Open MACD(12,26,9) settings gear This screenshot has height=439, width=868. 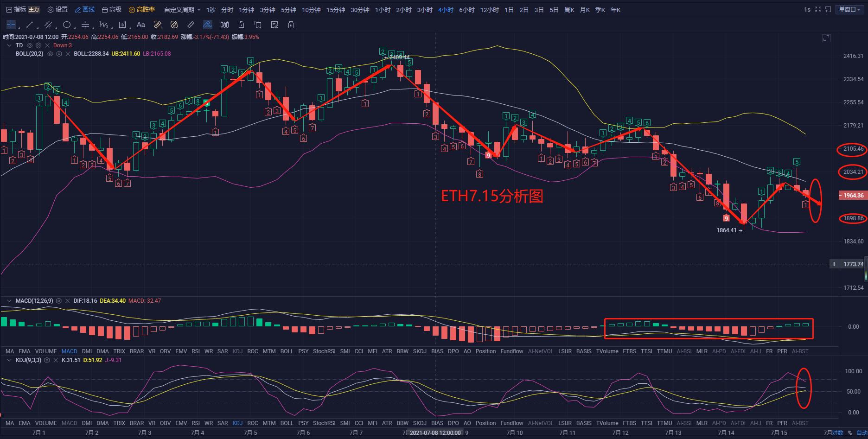pos(59,301)
